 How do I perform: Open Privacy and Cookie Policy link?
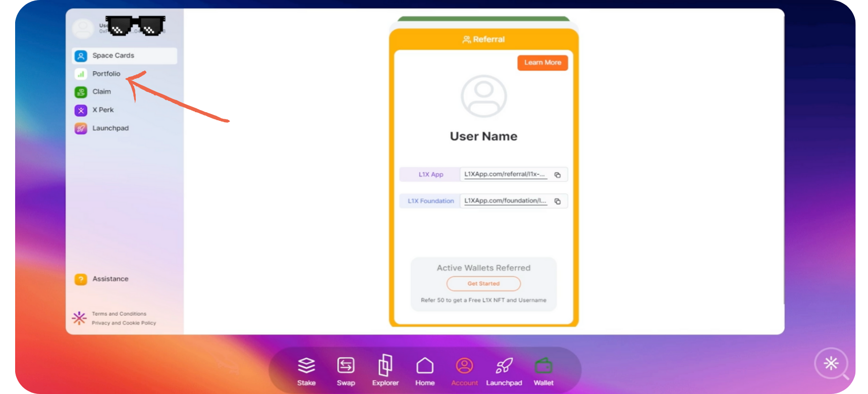coord(124,323)
